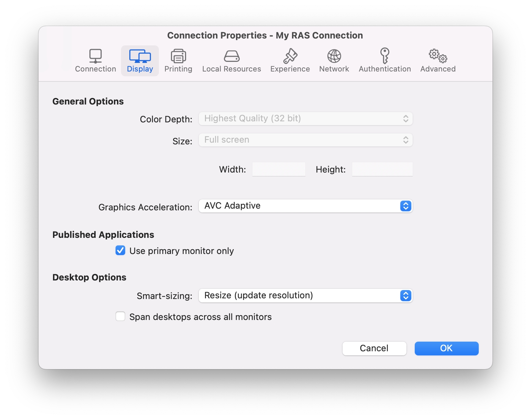This screenshot has height=420, width=531.
Task: Click the Width input field
Action: point(279,169)
